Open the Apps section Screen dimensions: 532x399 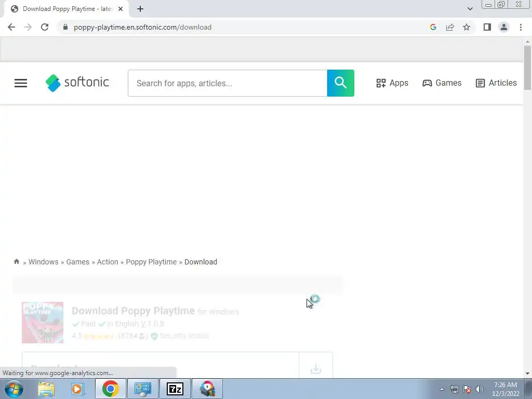tap(392, 83)
